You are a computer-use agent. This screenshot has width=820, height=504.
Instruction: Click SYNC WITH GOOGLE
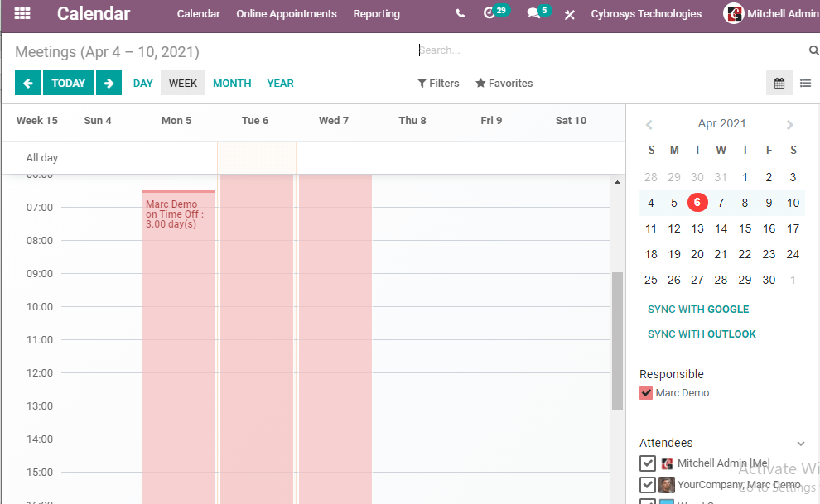tap(698, 310)
